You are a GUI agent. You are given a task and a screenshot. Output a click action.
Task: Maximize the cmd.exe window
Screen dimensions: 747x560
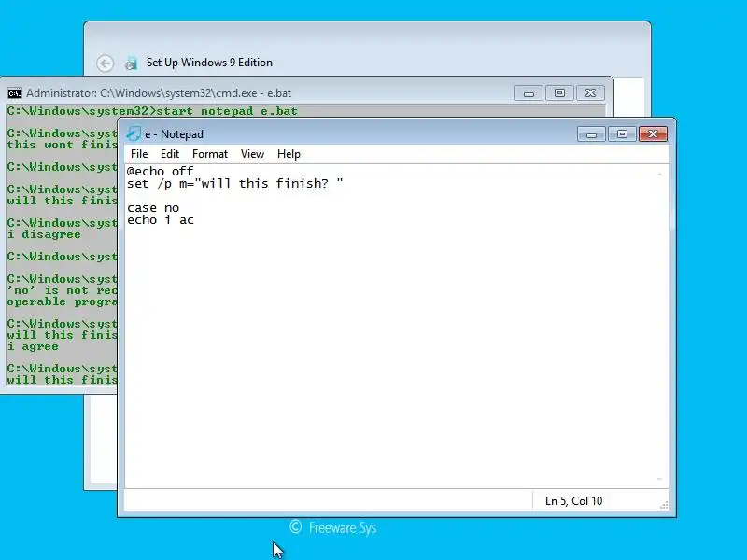coord(559,93)
